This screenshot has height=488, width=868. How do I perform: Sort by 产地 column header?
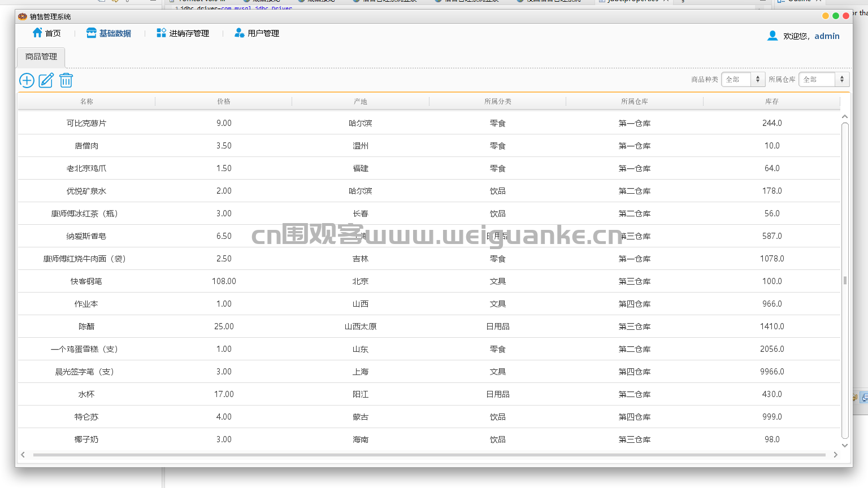(361, 102)
